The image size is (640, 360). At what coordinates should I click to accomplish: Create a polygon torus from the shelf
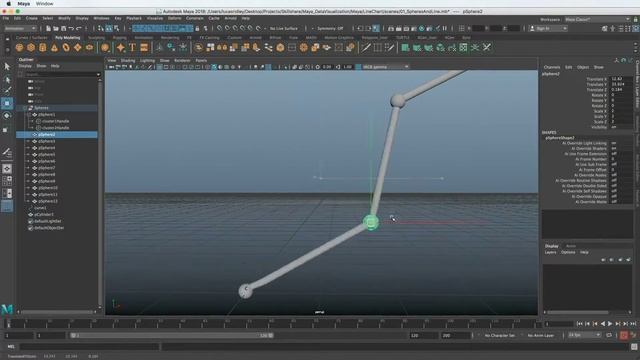point(66,48)
